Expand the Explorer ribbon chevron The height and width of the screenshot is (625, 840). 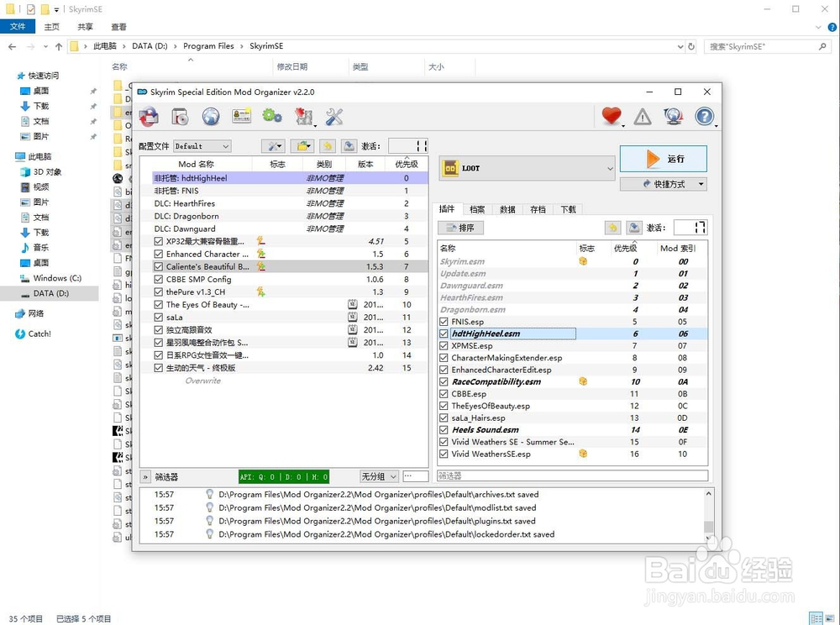pos(818,27)
